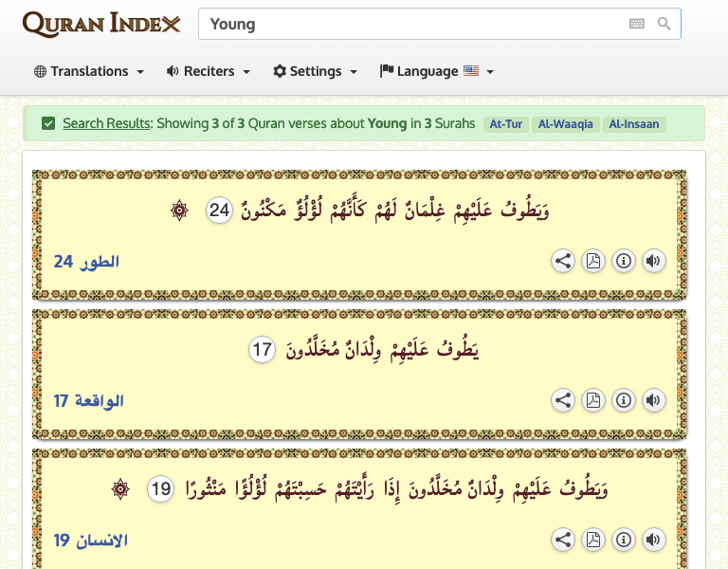
Task: Click the US flag language indicator
Action: click(471, 70)
